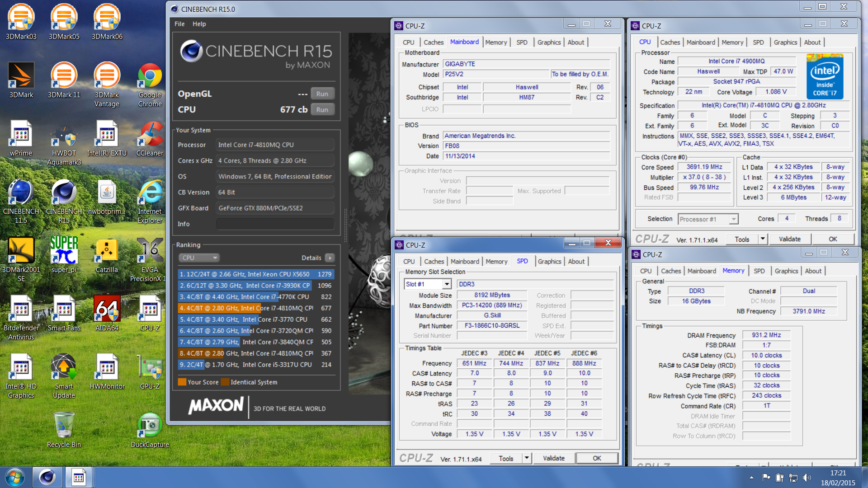Select ranking row Xeon CPU X5650

(x=256, y=274)
